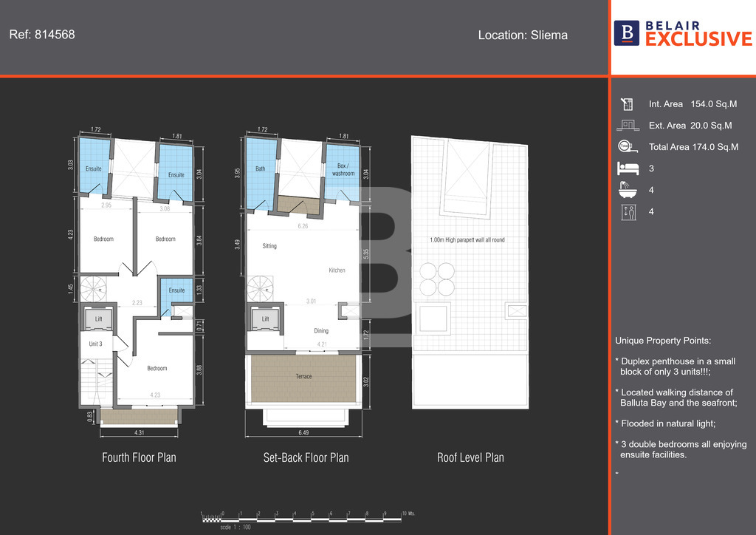
Task: Click the Ref: 814568 reference text
Action: [42, 34]
